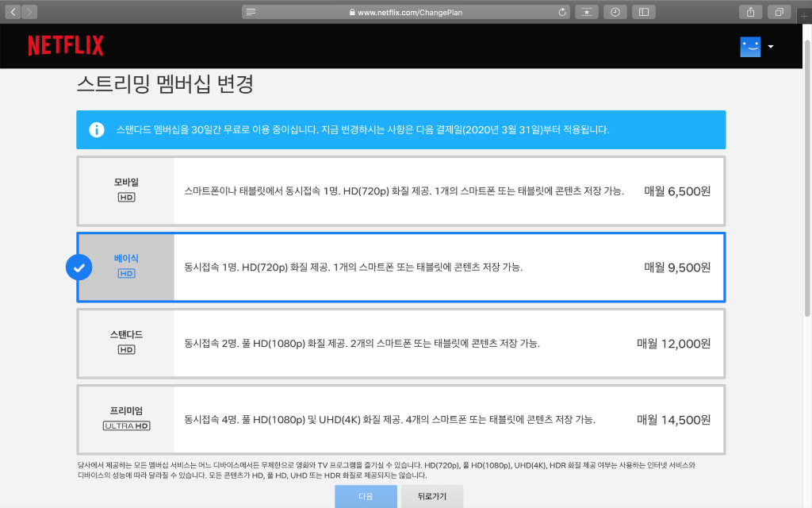
Task: Click the 다음 button
Action: tap(366, 496)
